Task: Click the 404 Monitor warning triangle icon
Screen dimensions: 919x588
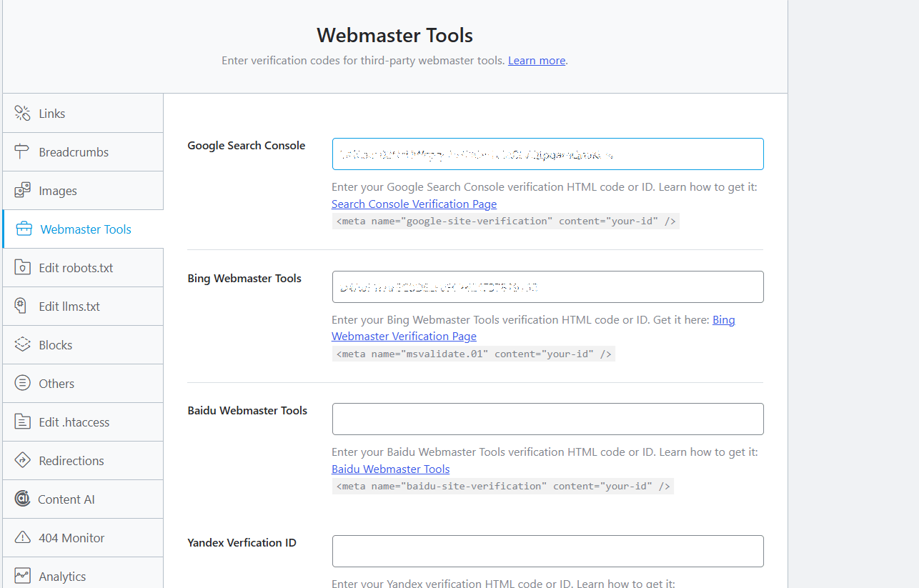Action: (23, 537)
